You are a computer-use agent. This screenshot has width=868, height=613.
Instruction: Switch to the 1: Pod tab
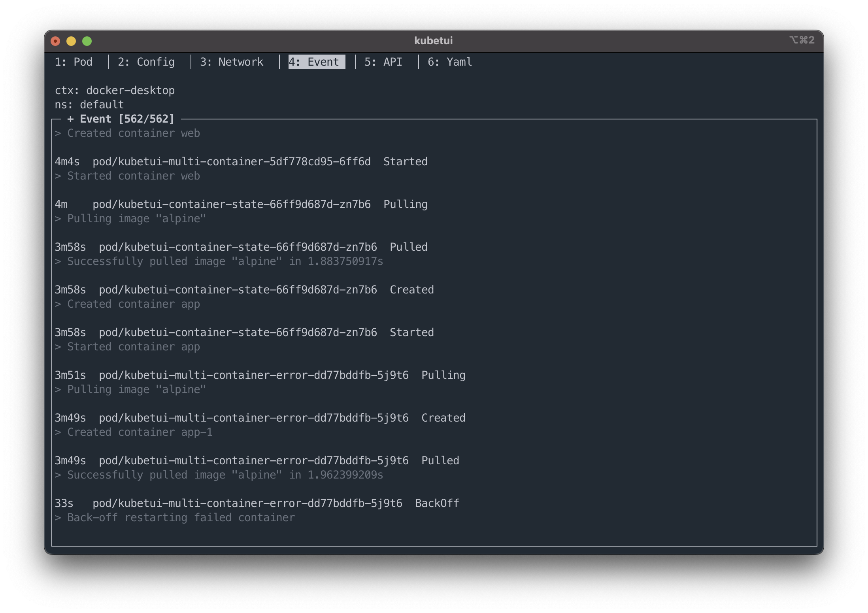click(x=74, y=62)
